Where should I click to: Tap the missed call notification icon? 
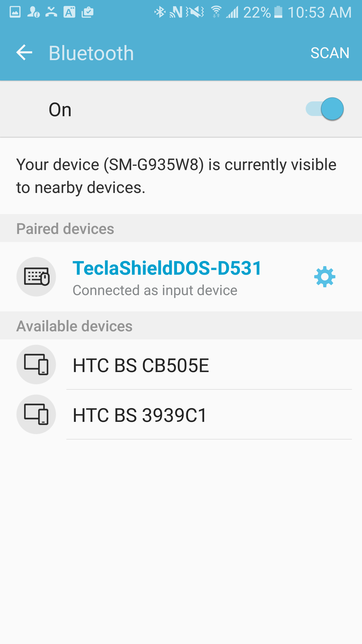pyautogui.click(x=51, y=12)
